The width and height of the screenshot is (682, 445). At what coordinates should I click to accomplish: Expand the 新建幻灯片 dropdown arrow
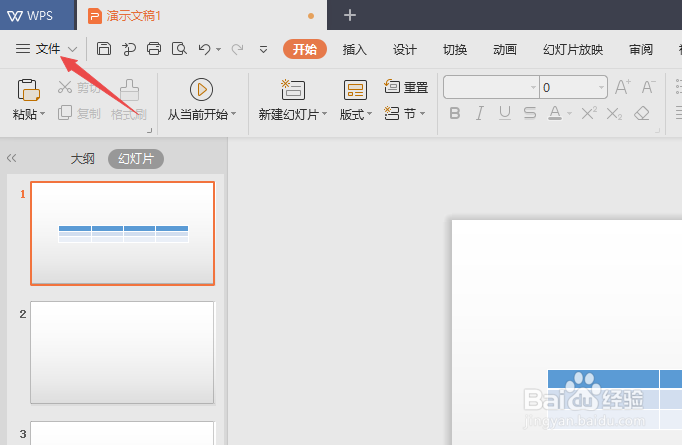pos(324,114)
